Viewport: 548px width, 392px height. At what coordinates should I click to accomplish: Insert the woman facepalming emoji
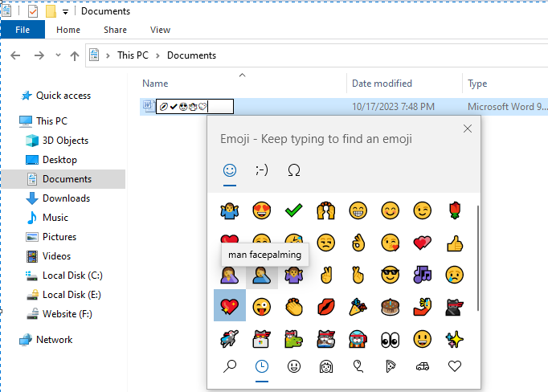pyautogui.click(x=230, y=276)
